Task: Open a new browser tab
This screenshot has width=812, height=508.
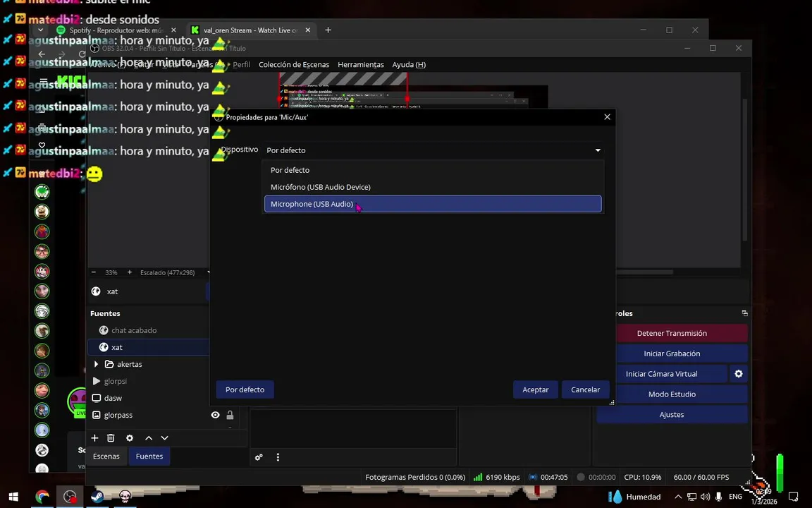Action: pos(328,30)
